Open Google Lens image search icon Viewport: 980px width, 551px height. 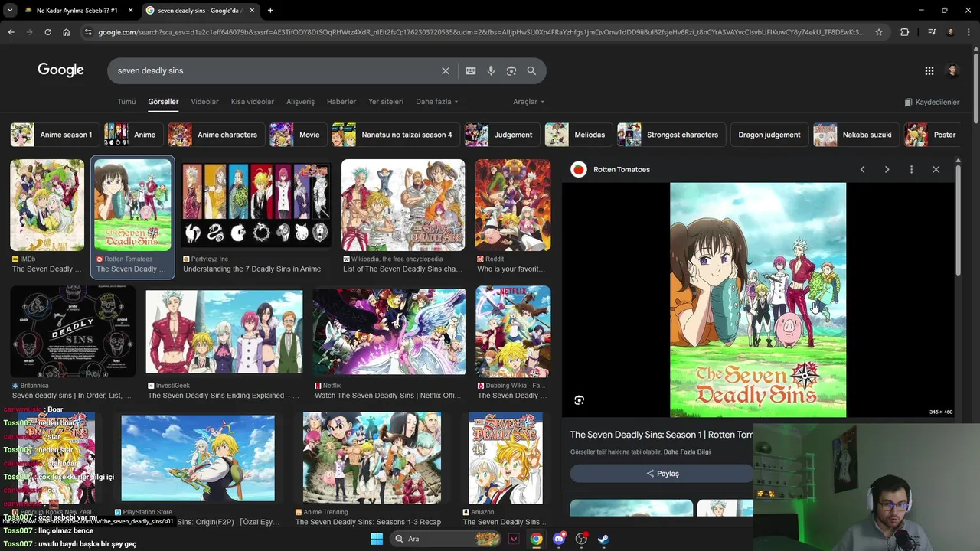(x=511, y=70)
